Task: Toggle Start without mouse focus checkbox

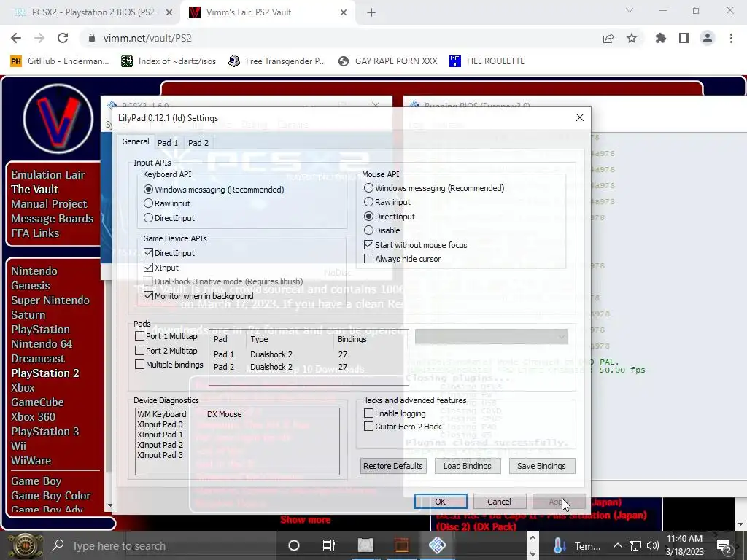Action: tap(368, 245)
